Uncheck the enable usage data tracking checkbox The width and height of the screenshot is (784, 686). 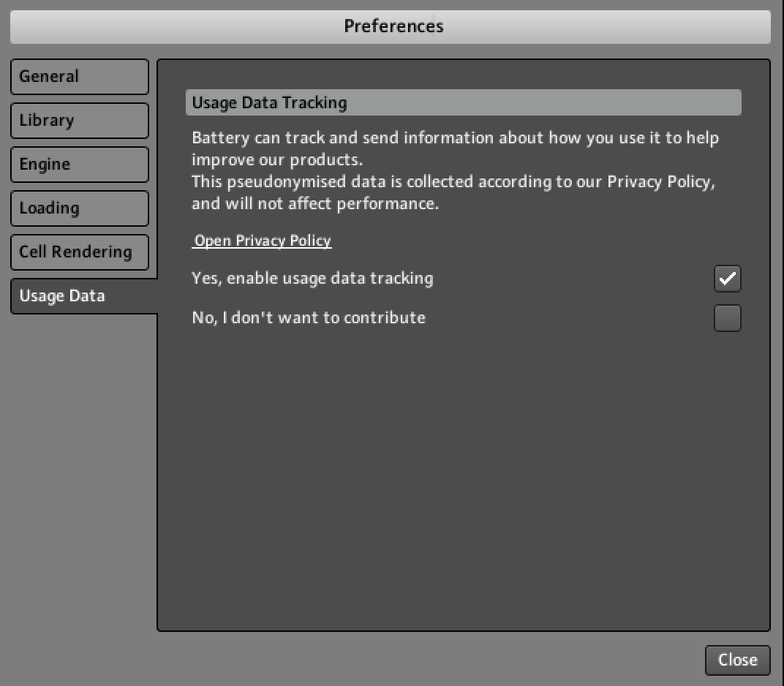point(727,279)
